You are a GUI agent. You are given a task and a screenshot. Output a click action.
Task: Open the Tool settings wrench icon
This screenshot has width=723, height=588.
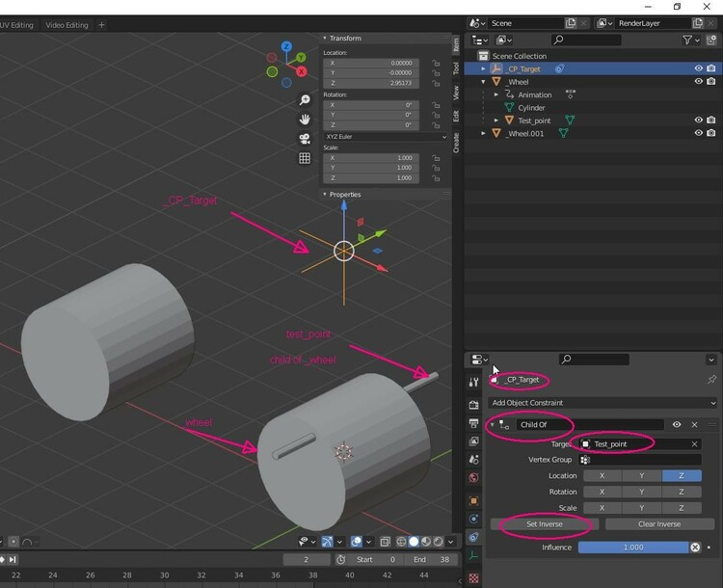coord(473,383)
